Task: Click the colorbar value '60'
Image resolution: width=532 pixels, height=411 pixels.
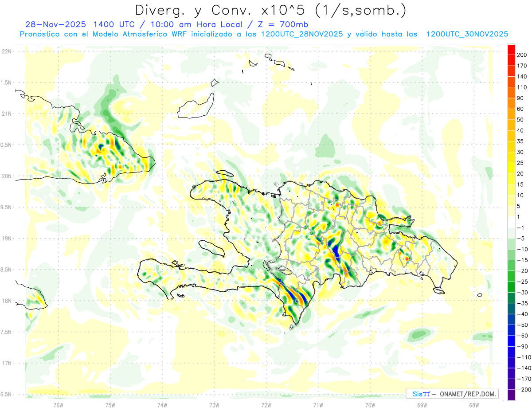Action: click(521, 109)
